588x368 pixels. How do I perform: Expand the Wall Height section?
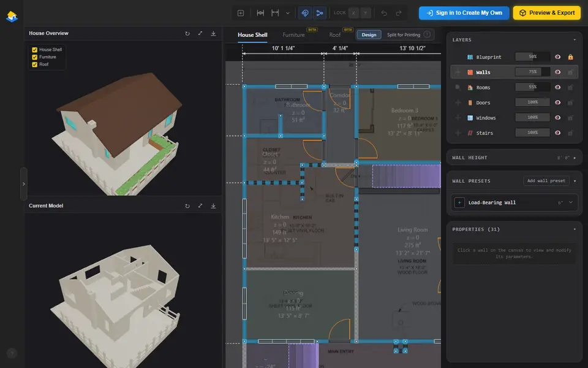575,158
